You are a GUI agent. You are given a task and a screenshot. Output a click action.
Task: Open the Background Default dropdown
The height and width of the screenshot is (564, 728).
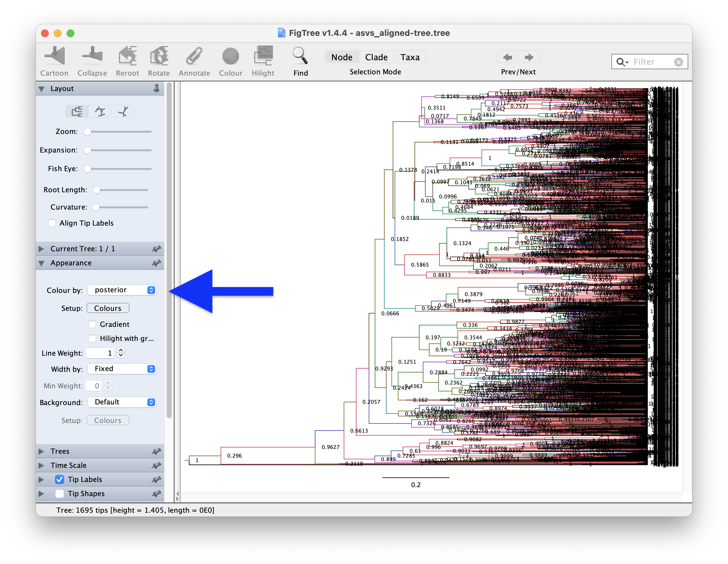(122, 402)
